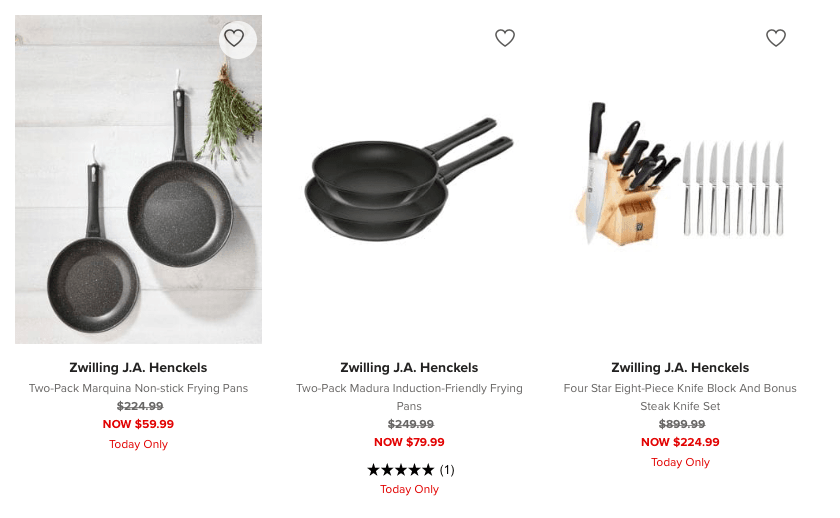Favorite the Marquina Non-stick Frying Pans
This screenshot has width=840, height=518.
click(x=234, y=38)
